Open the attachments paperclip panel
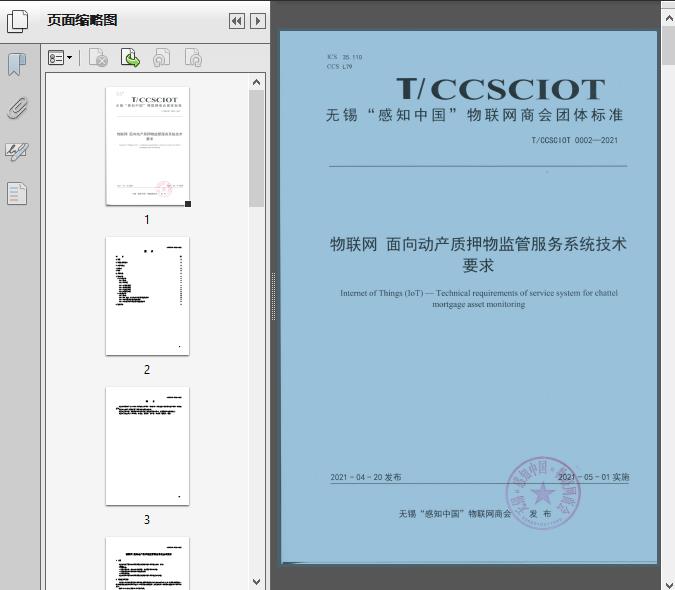675x590 pixels. [x=17, y=108]
